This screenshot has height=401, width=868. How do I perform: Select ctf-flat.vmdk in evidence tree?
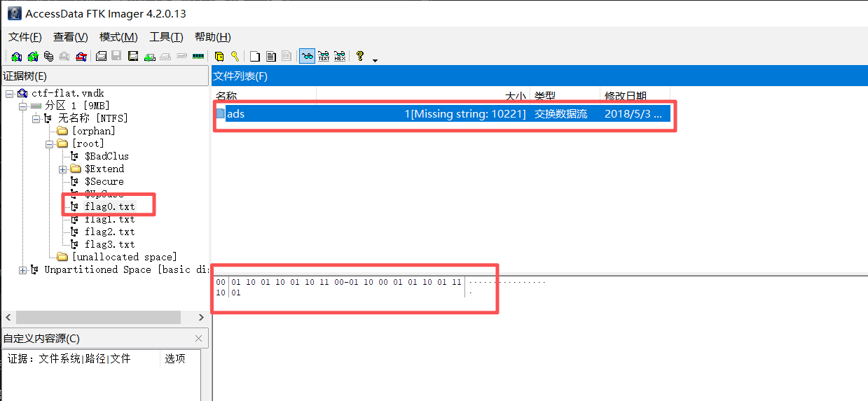click(68, 93)
